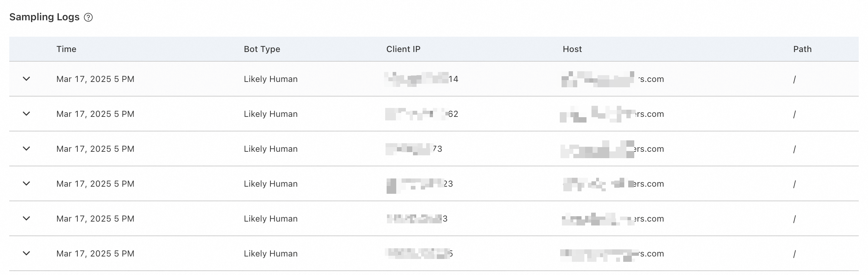Expand the row with IP ending 73
This screenshot has width=868, height=275.
click(26, 149)
